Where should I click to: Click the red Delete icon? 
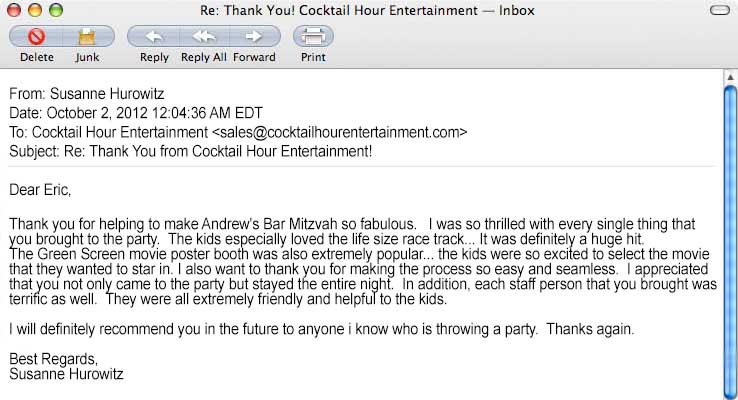(x=36, y=37)
